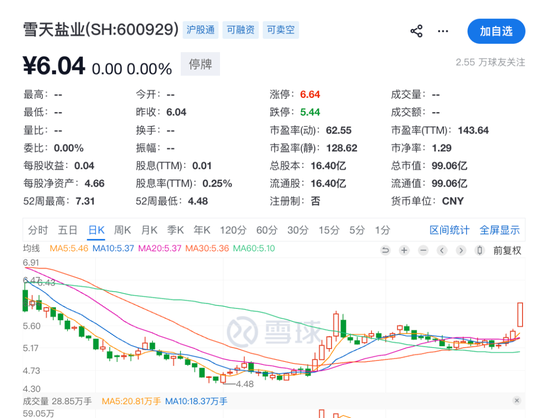Click the 可卖空 tag
550x418 pixels.
[x=281, y=30]
